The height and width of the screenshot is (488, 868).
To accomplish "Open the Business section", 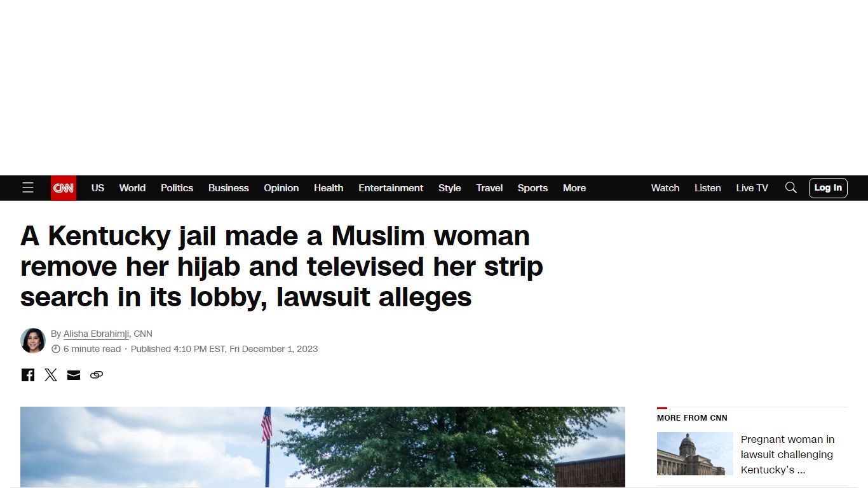I will pyautogui.click(x=229, y=188).
